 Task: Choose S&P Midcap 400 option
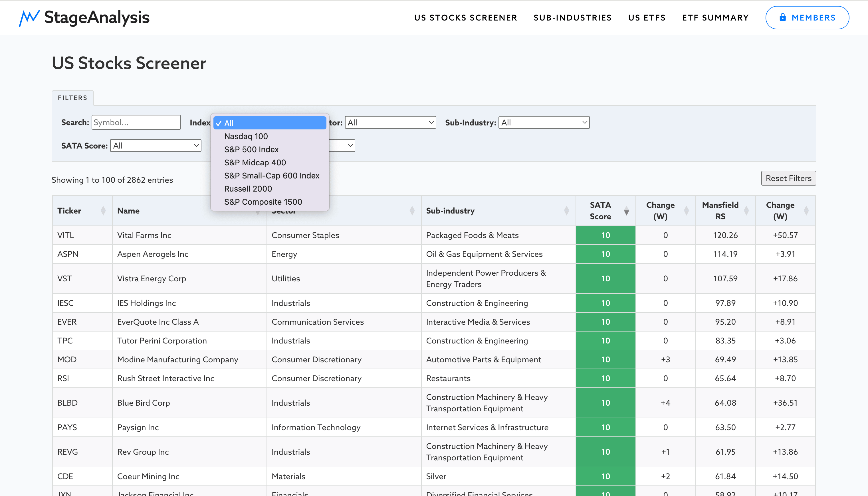pyautogui.click(x=270, y=162)
